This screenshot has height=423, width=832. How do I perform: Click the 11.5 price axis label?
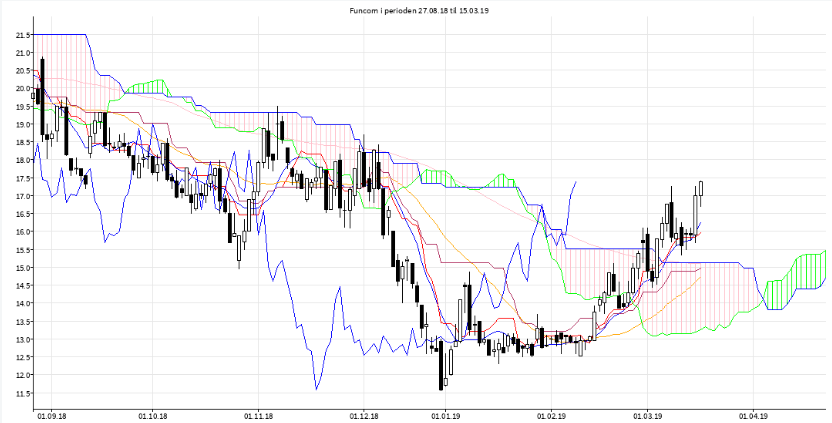click(22, 393)
